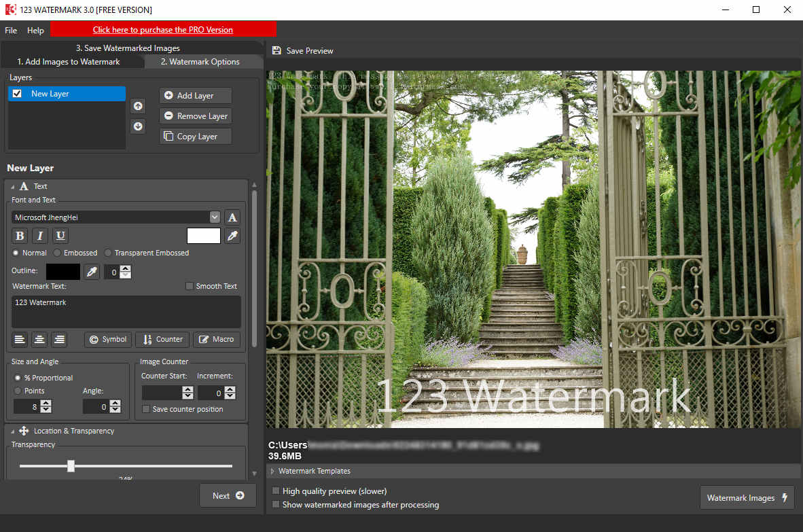Viewport: 803px width, 532px height.
Task: Move the selected layer up
Action: pyautogui.click(x=138, y=106)
